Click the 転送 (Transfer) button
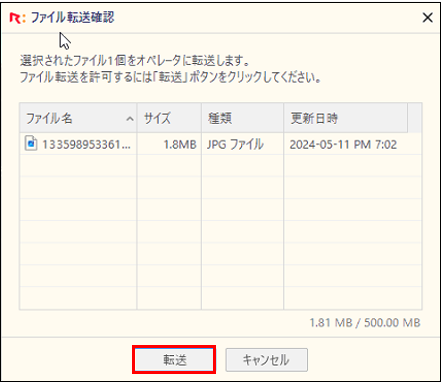The image size is (441, 382). [174, 360]
